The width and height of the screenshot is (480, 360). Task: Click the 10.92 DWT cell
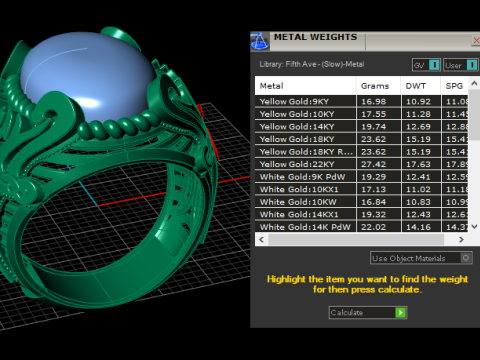pos(421,101)
